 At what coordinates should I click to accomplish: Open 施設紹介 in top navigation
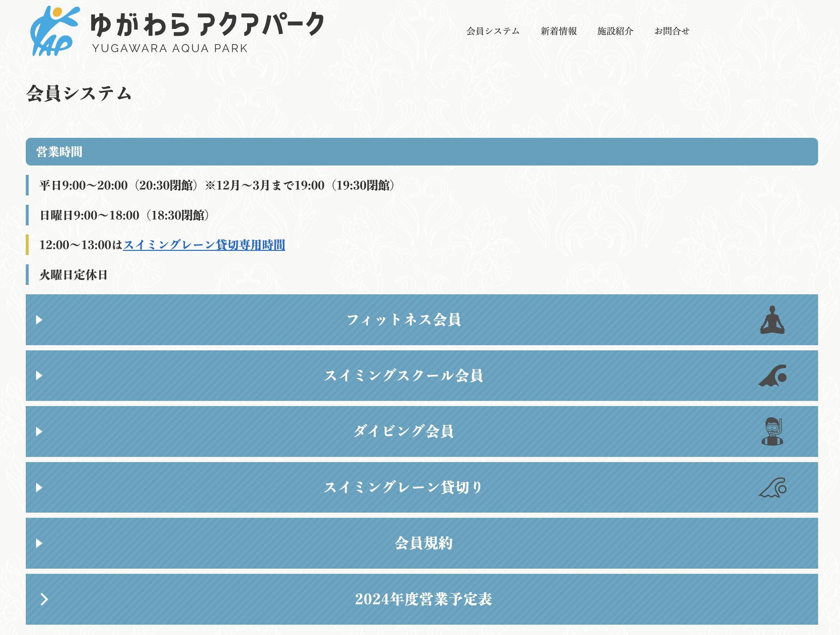point(615,31)
